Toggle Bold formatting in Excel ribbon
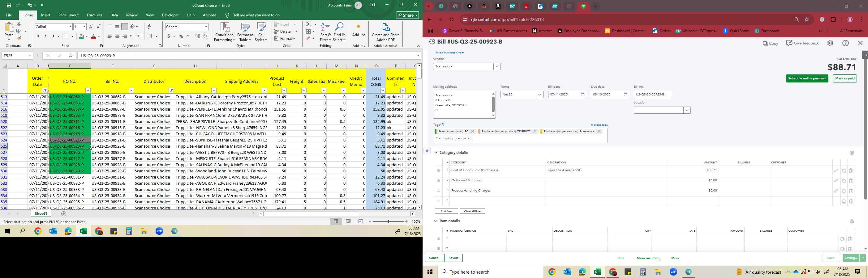Viewport: 868px width, 278px height. point(38,36)
